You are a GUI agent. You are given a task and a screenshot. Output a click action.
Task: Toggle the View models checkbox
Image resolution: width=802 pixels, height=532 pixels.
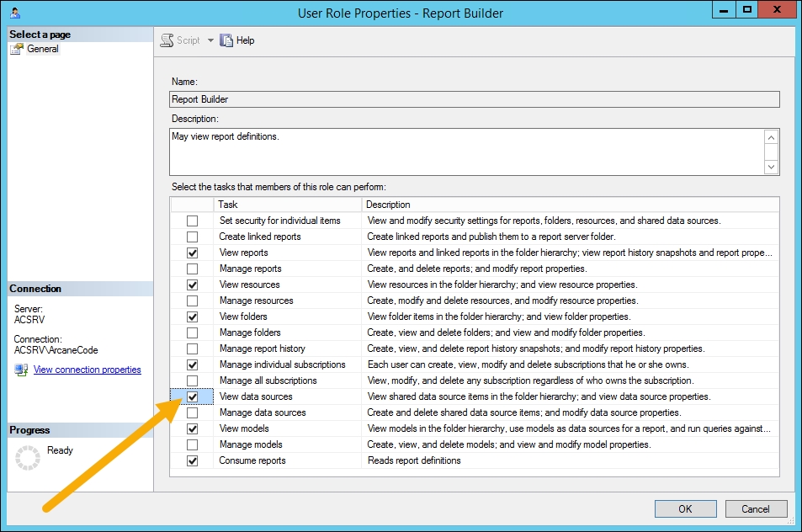coord(193,428)
